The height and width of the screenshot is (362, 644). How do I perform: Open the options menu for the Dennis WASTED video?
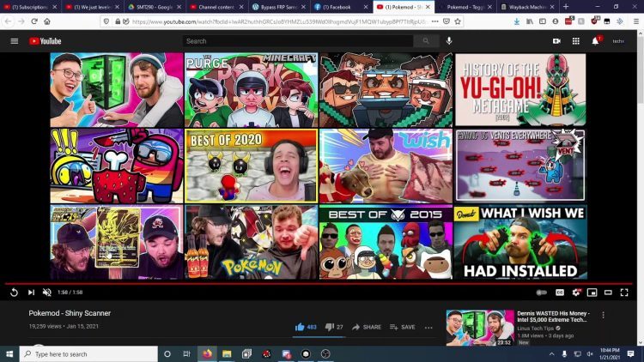(x=604, y=315)
